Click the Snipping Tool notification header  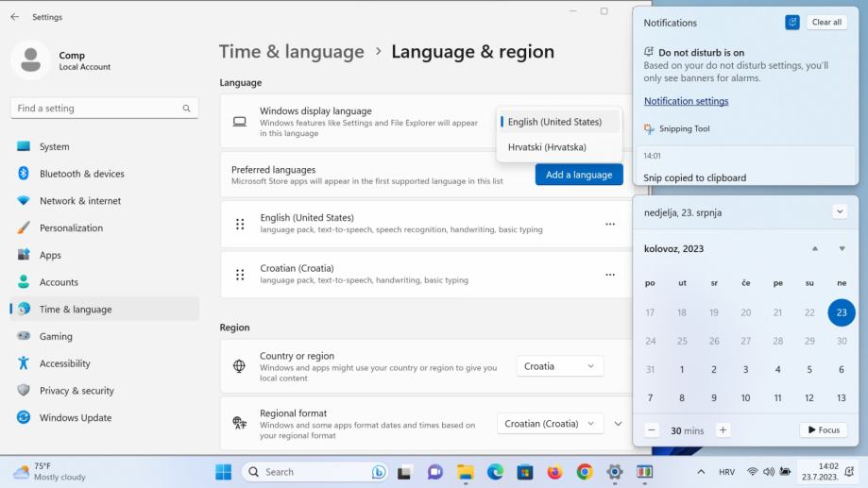pyautogui.click(x=677, y=129)
